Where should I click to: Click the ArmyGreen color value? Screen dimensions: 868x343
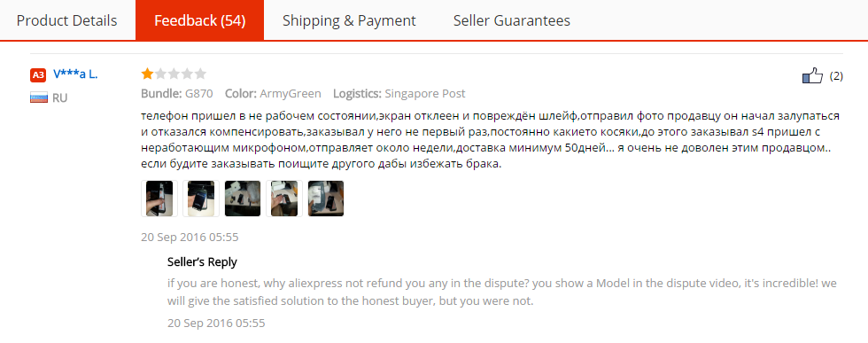point(291,94)
